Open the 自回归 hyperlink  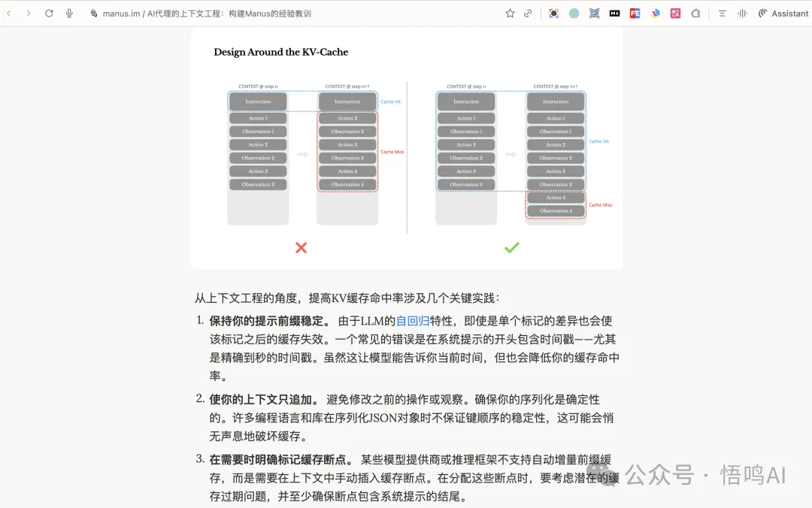[x=413, y=321]
